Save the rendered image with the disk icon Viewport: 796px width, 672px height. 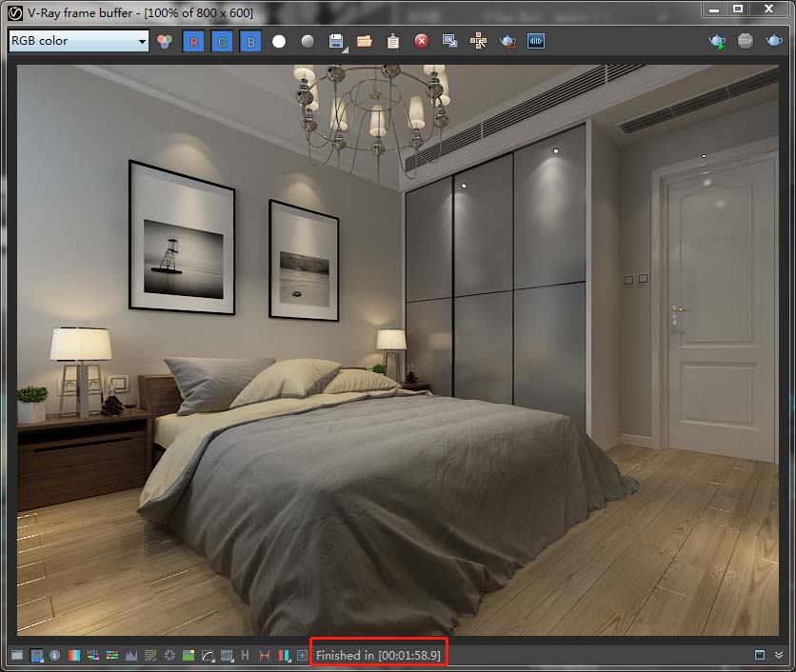(x=336, y=42)
